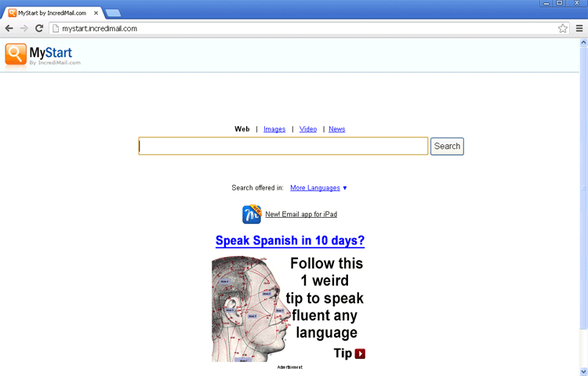Open the New! Email app for iPad link
Image resolution: width=588 pixels, height=376 pixels.
(x=301, y=215)
